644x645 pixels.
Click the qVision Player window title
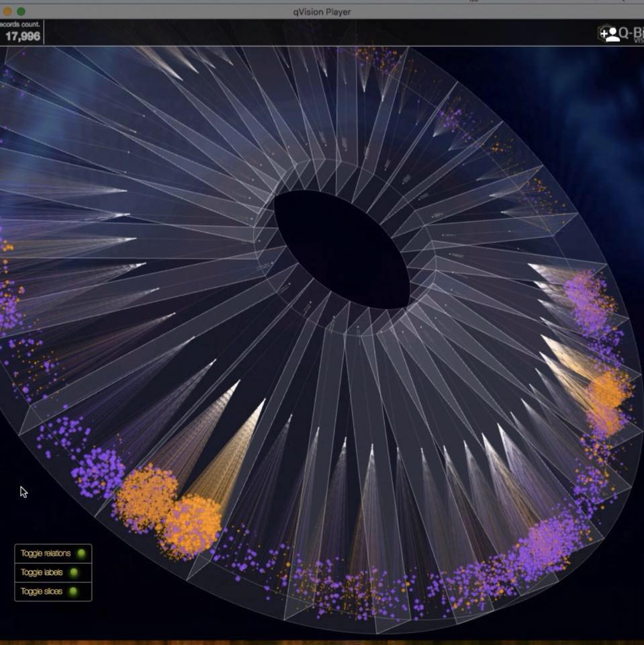(x=322, y=12)
